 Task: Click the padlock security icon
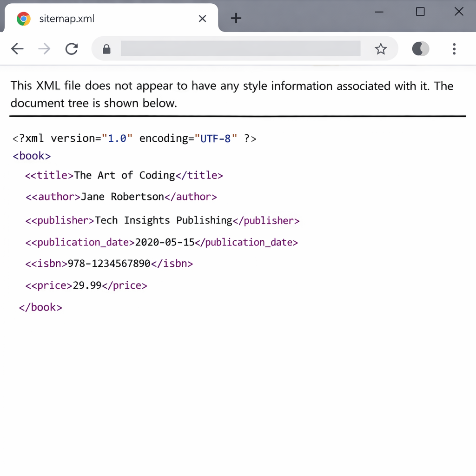[x=106, y=49]
